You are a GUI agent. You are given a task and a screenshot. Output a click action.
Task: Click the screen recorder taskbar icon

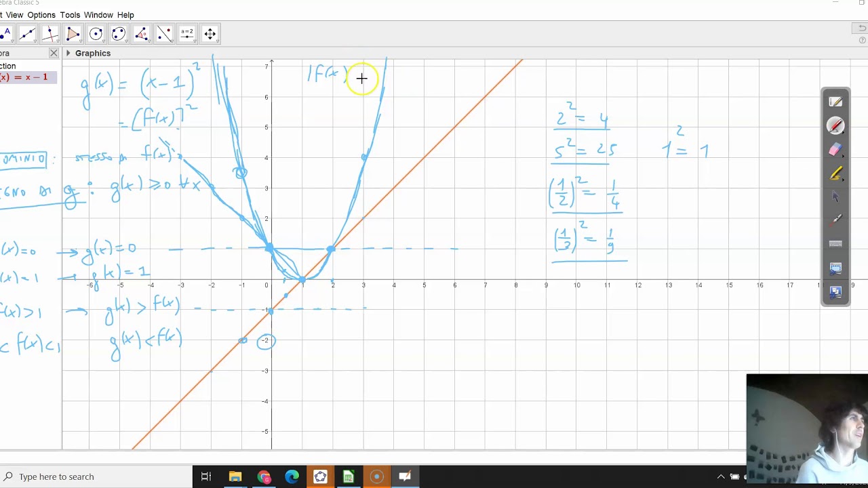[x=376, y=476]
